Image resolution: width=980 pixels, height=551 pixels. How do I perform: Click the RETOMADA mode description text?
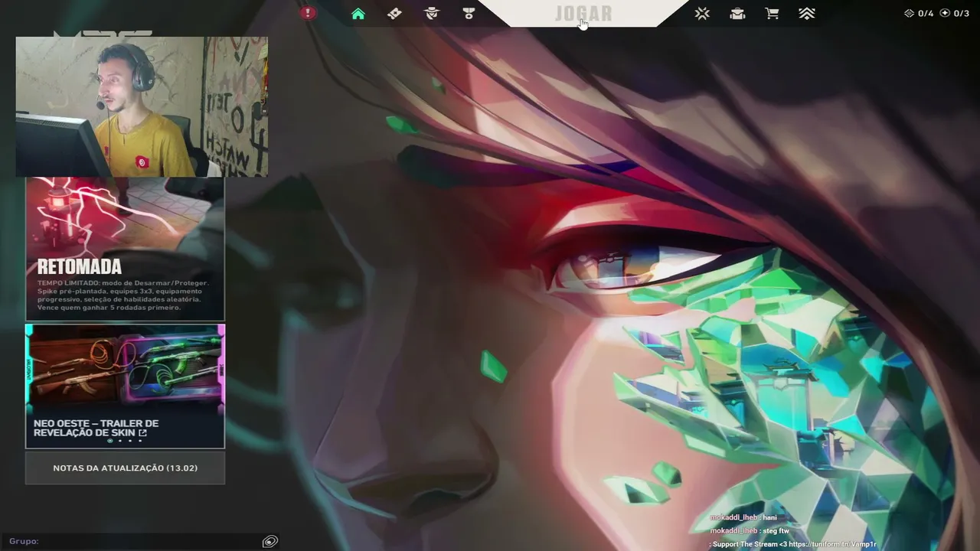pyautogui.click(x=122, y=295)
